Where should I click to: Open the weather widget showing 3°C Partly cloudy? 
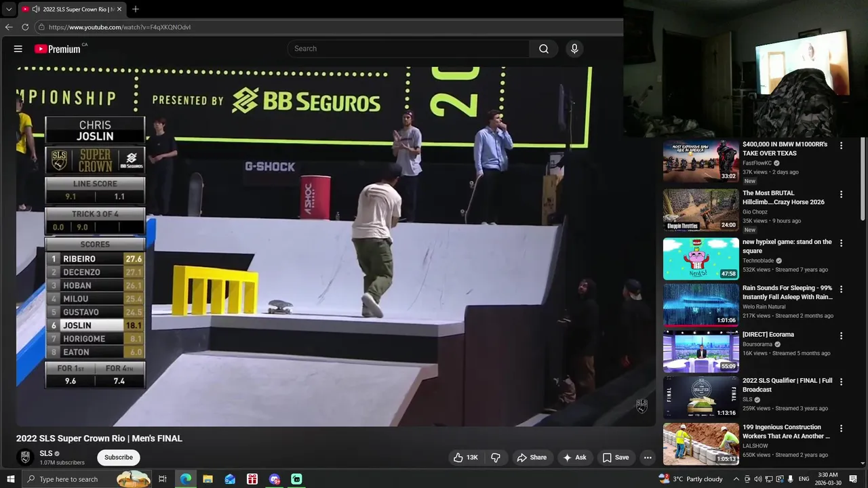tap(691, 479)
